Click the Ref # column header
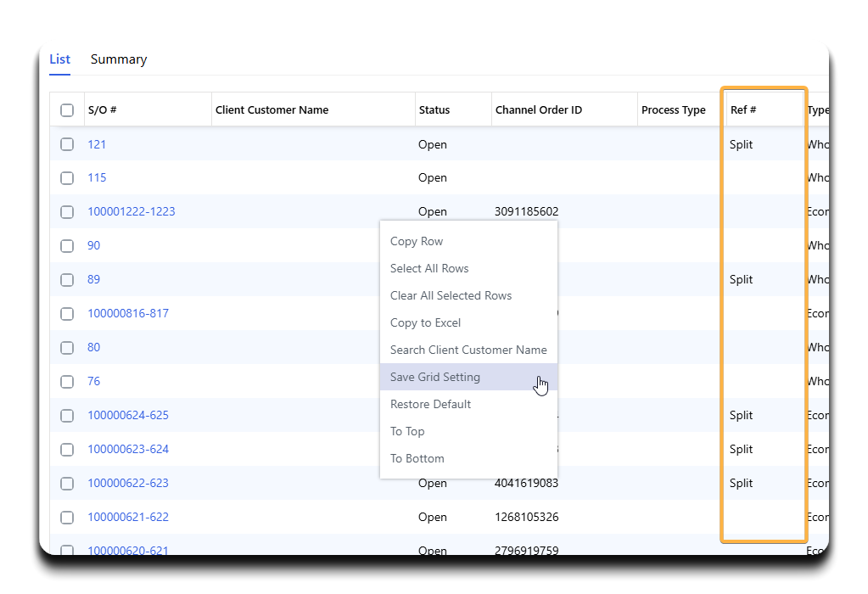Screen dimensions: 868x594 pyautogui.click(x=743, y=110)
